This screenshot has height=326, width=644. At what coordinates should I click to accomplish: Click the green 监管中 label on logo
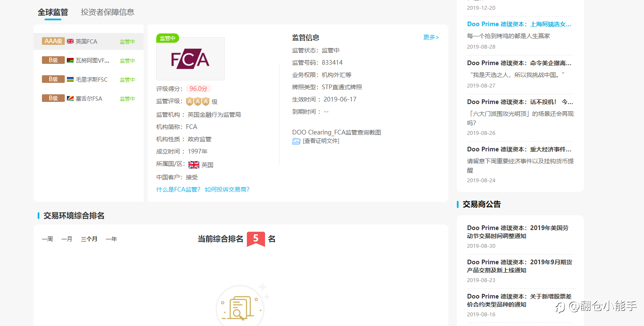click(x=168, y=38)
